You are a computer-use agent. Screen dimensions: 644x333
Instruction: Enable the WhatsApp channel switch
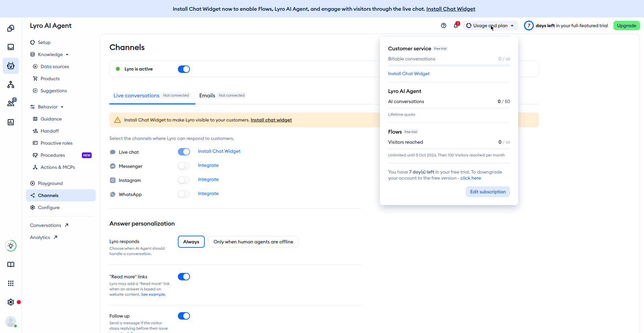click(x=184, y=194)
